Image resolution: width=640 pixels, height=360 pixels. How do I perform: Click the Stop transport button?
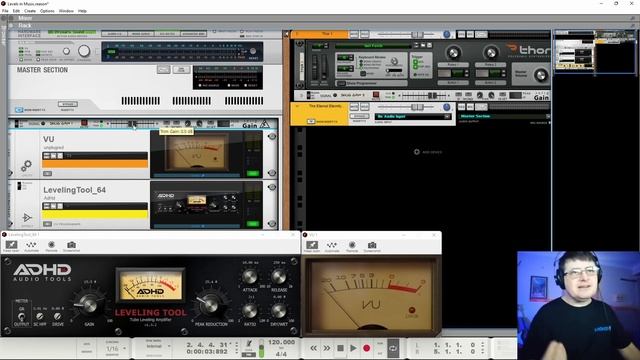[340, 348]
